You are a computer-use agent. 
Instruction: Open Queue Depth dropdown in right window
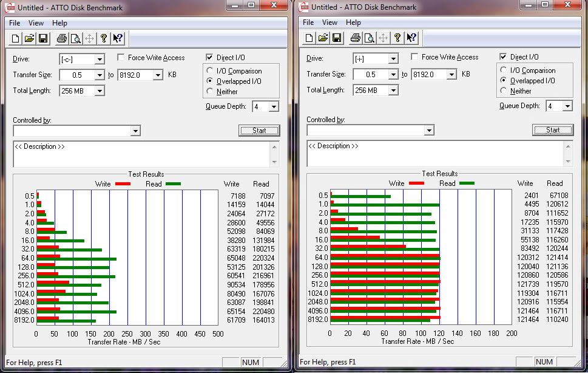click(567, 106)
